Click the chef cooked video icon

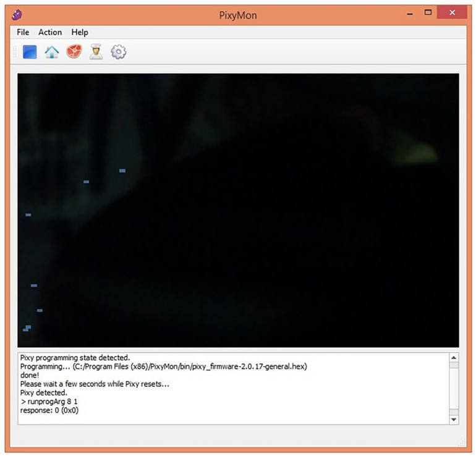[96, 51]
